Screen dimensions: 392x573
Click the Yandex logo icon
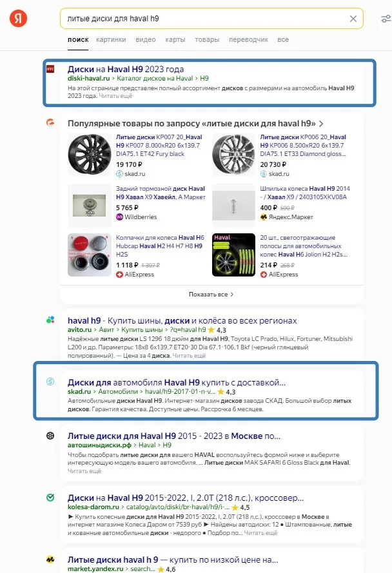[18, 19]
